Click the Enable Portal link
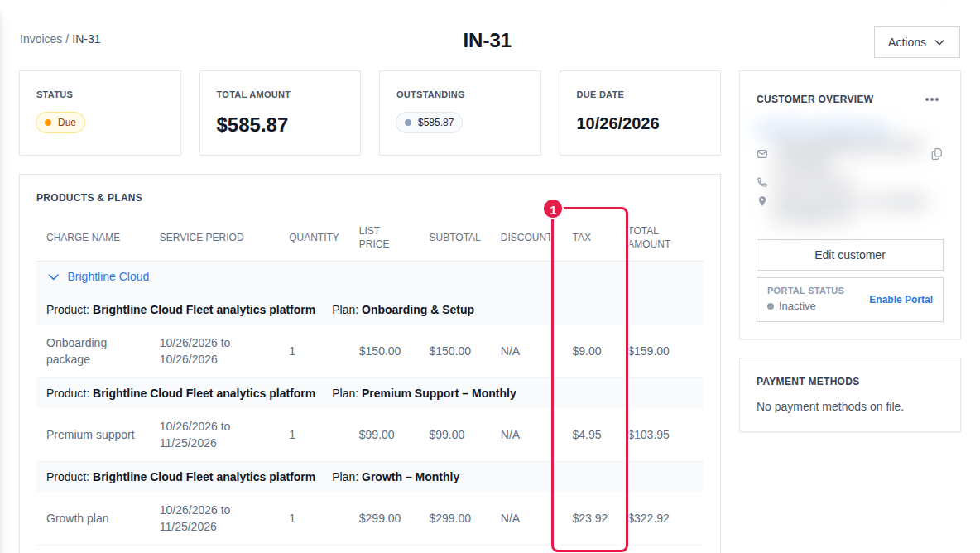The height and width of the screenshot is (553, 980). [901, 300]
